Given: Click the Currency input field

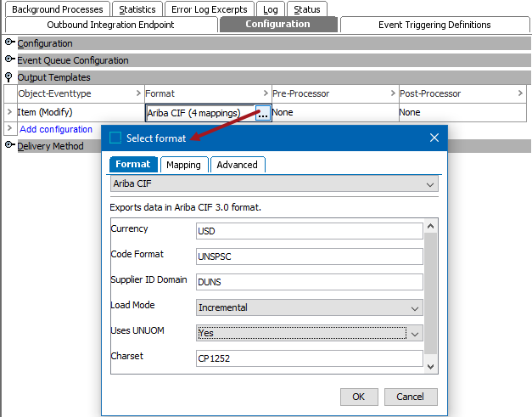Looking at the screenshot, I should pyautogui.click(x=309, y=231).
